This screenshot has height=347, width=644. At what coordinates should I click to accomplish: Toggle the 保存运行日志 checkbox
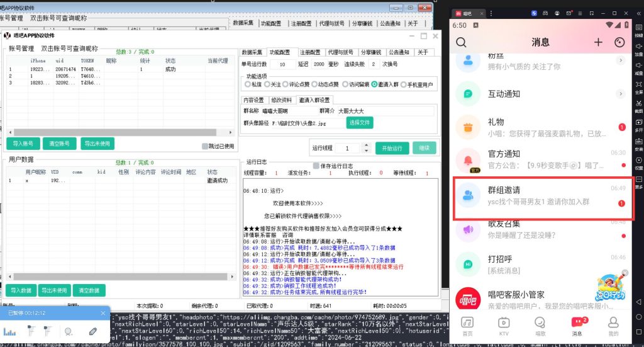(316, 166)
